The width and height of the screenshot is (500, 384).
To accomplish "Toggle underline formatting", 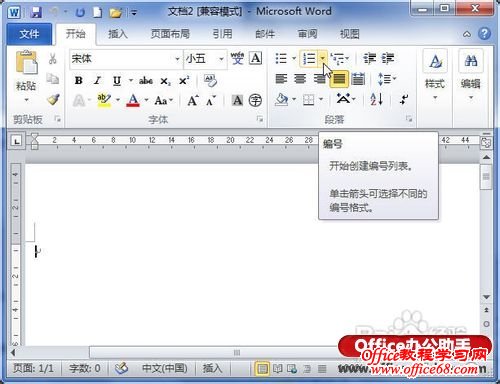I will click(117, 81).
